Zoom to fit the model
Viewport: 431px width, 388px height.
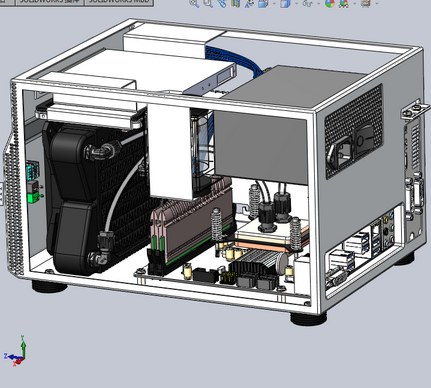194,3
